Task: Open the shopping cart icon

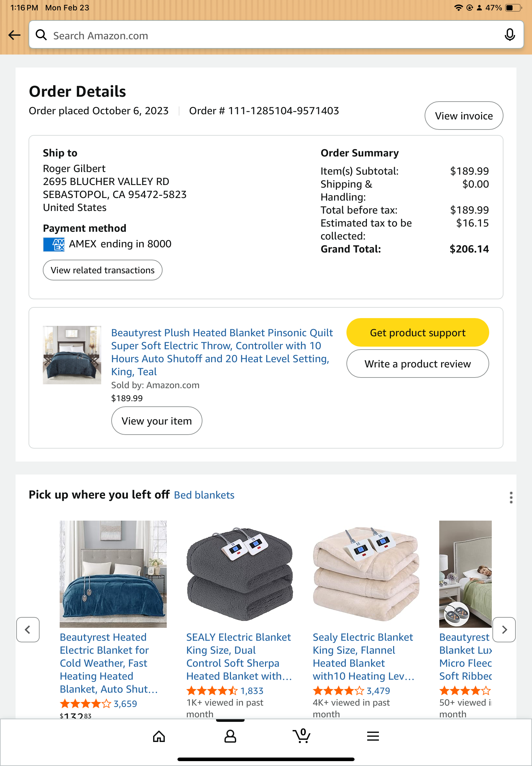Action: [302, 735]
